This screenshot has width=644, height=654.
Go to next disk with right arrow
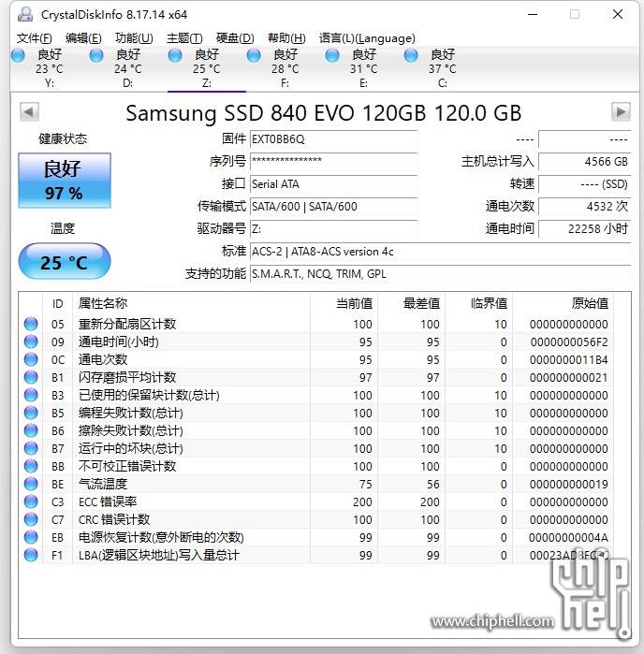tap(621, 111)
